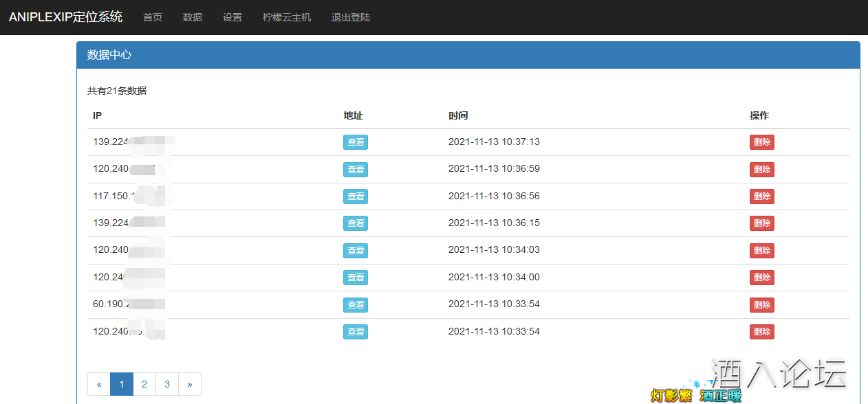View address of the 10:36:15 record
The width and height of the screenshot is (868, 404).
[x=356, y=223]
